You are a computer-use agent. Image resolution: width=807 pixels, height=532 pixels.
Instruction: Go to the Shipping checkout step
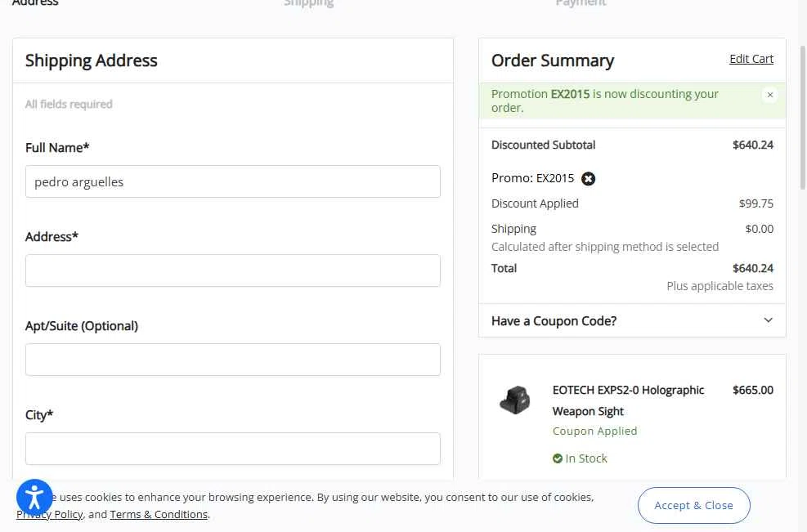pos(308,3)
